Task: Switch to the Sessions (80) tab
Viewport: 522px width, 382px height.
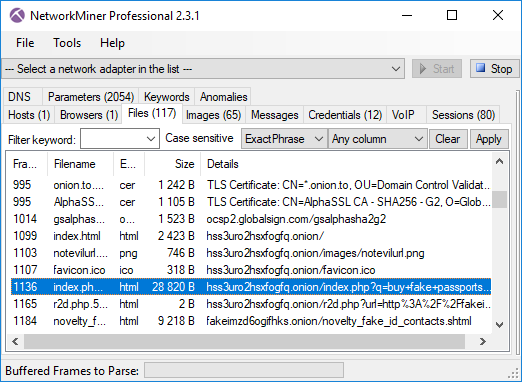Action: [463, 115]
